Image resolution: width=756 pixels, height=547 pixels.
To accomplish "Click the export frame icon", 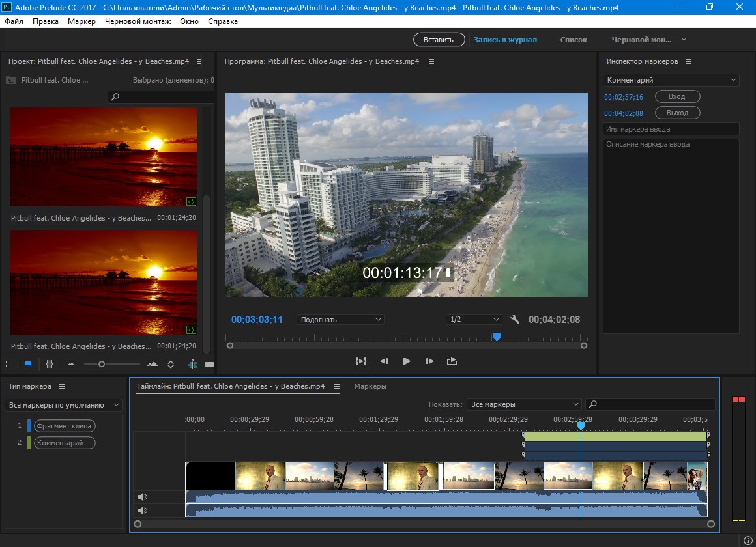I will pos(452,361).
